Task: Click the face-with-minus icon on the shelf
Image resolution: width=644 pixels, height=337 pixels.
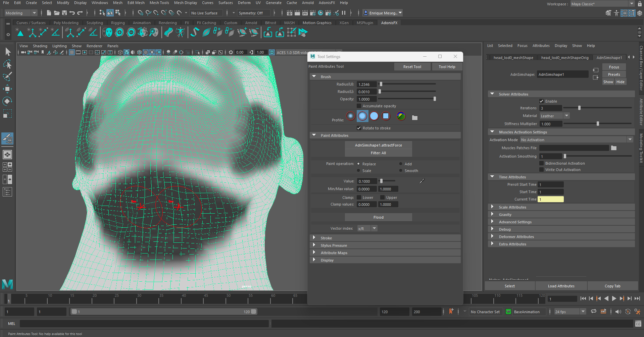Action: [131, 33]
